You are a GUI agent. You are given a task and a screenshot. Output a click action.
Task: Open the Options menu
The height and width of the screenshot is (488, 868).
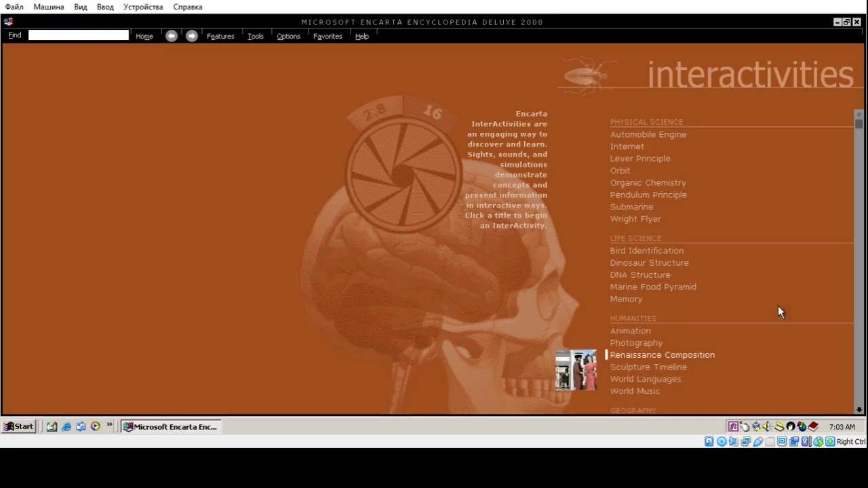coord(288,36)
